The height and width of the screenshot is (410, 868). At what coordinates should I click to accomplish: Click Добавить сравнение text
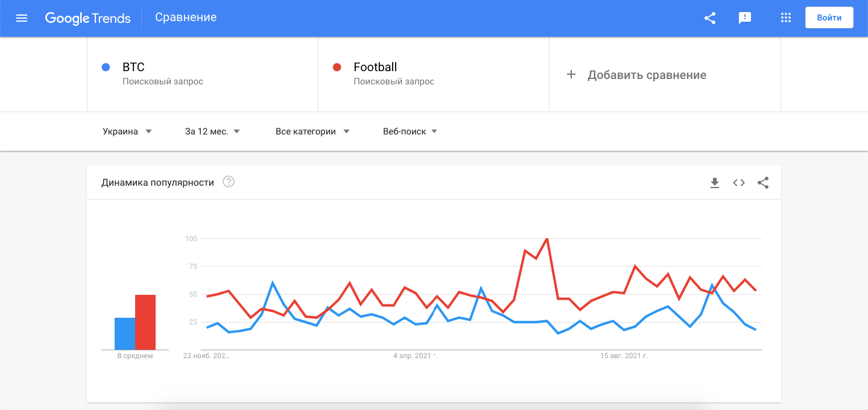(x=647, y=75)
